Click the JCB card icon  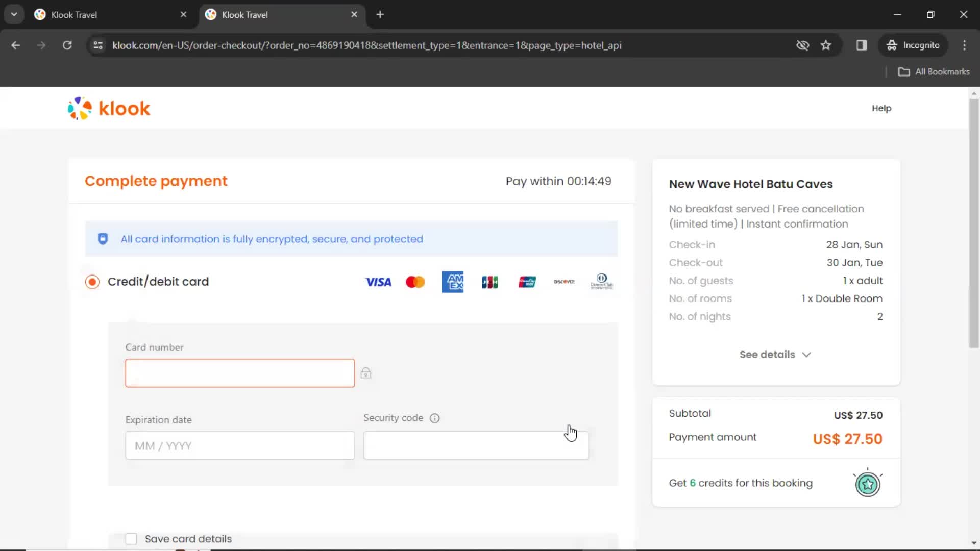click(x=490, y=282)
